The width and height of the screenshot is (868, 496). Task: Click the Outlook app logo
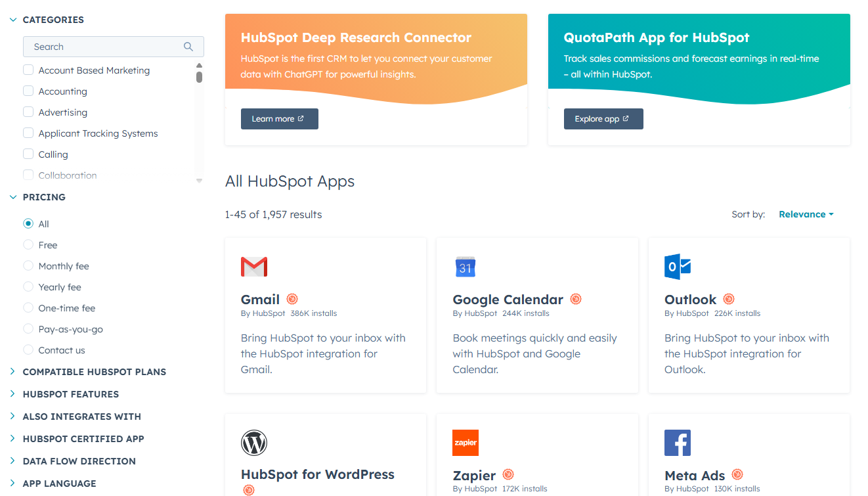click(678, 267)
